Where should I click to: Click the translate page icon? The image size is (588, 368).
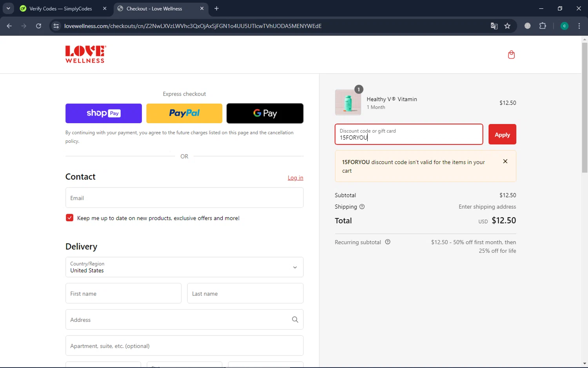click(x=494, y=26)
